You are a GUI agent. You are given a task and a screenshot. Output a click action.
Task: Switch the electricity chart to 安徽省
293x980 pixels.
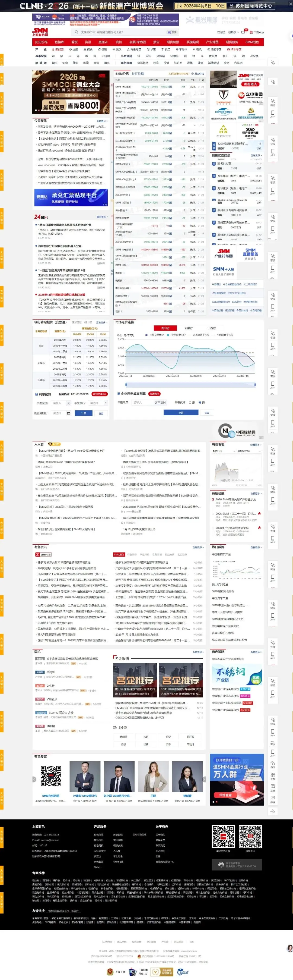(x=188, y=328)
